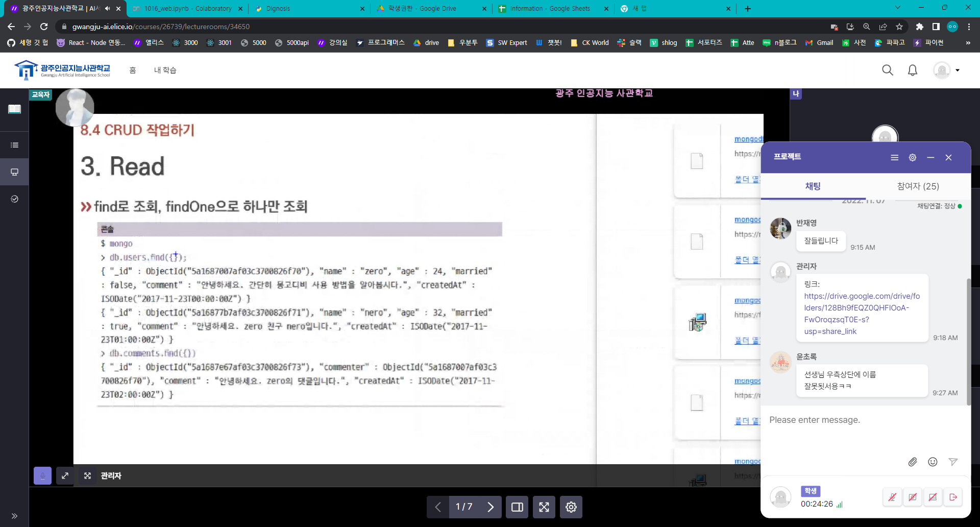The image size is (980, 527).
Task: Toggle the instructor's purple microphone indicator
Action: point(42,475)
